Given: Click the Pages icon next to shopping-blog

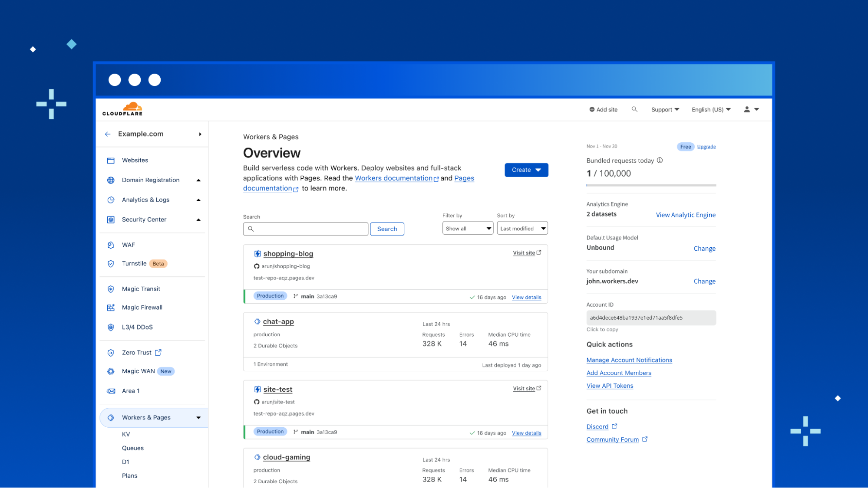Looking at the screenshot, I should point(257,254).
